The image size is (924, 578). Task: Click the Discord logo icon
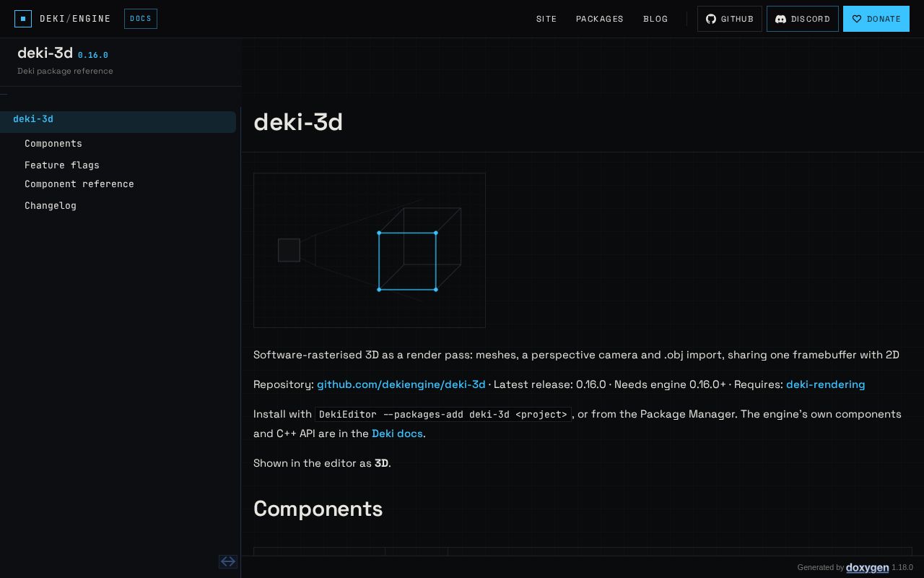tap(780, 19)
